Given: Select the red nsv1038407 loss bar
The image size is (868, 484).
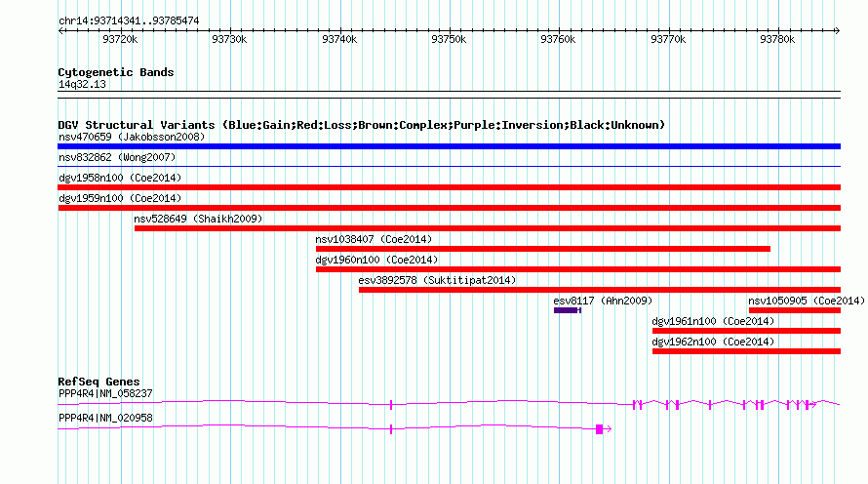Looking at the screenshot, I should coord(543,249).
